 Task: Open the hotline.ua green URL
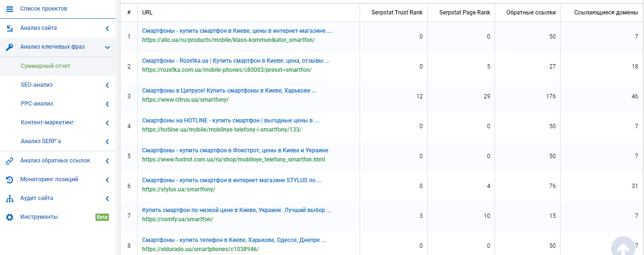pyautogui.click(x=222, y=130)
